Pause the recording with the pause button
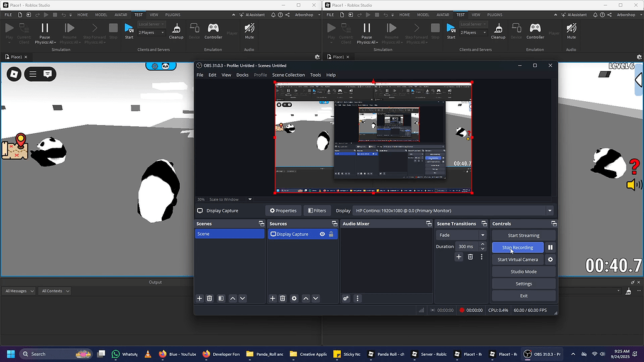Screen dimensions: 644x362 point(550,247)
